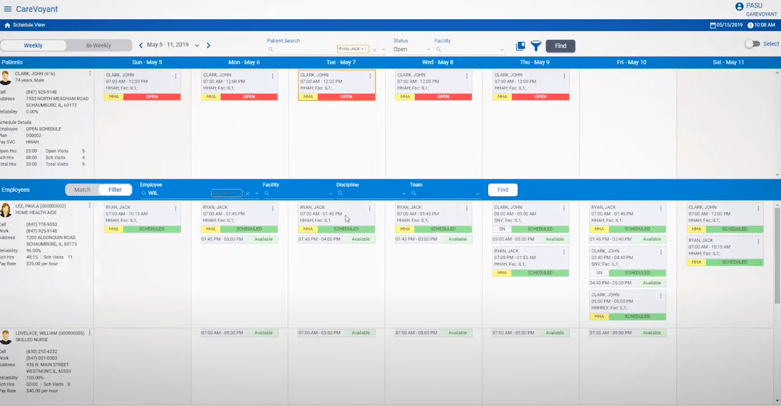Open options menu for Sunday Clark, John visit

click(x=176, y=76)
